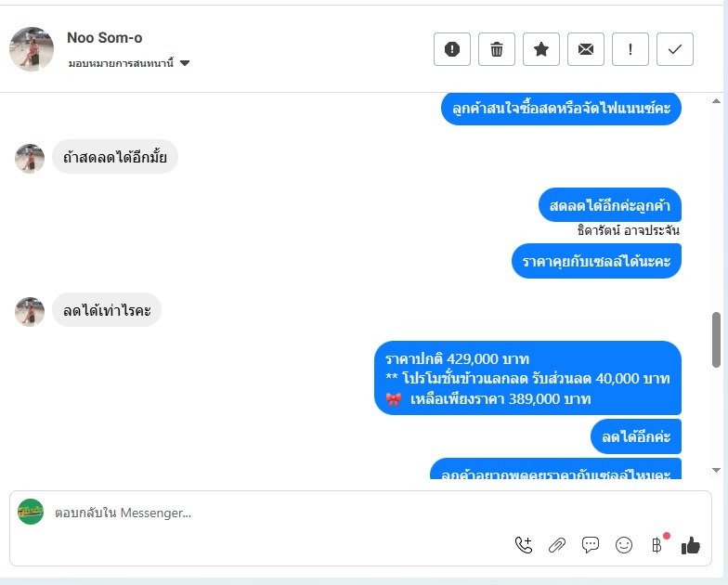
Task: Start a call using phone-plus icon
Action: [524, 545]
